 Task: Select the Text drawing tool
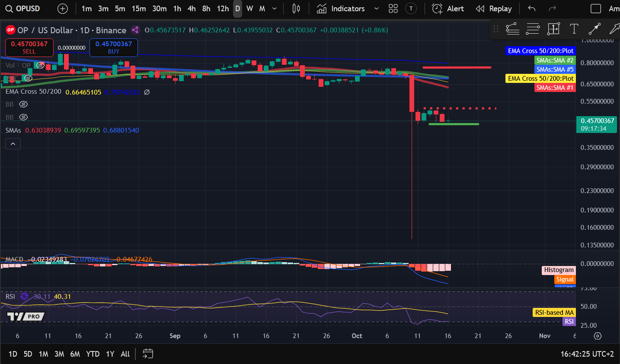tap(574, 29)
